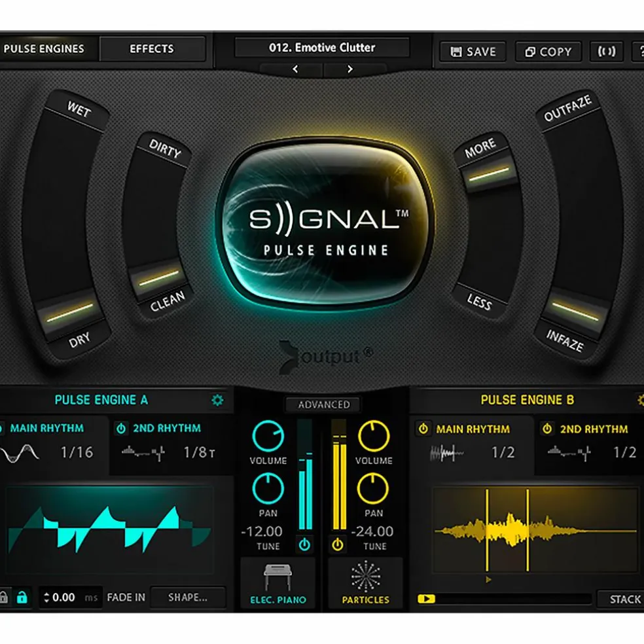The height and width of the screenshot is (644, 644).
Task: Click the step pattern icon under Pulse Engine B 2nd Rhythm
Action: coord(569,453)
